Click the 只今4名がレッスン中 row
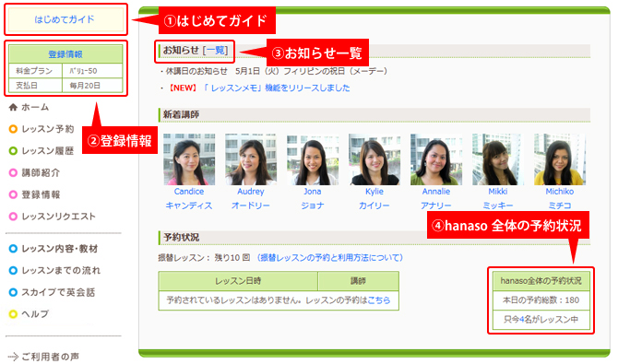 click(x=541, y=320)
